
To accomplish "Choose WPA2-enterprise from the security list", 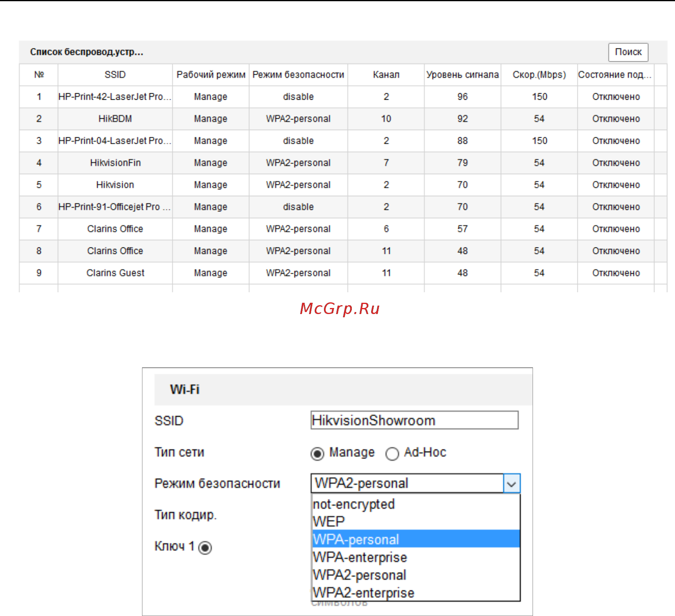I will click(x=416, y=593).
